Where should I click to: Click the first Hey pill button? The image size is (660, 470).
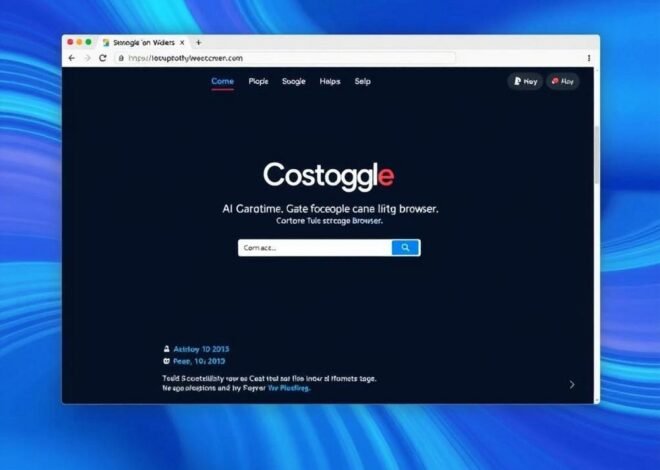click(x=525, y=81)
